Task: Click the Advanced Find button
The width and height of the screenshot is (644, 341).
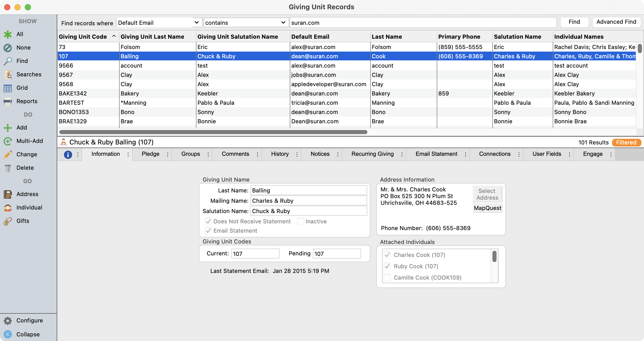Action: pos(616,22)
